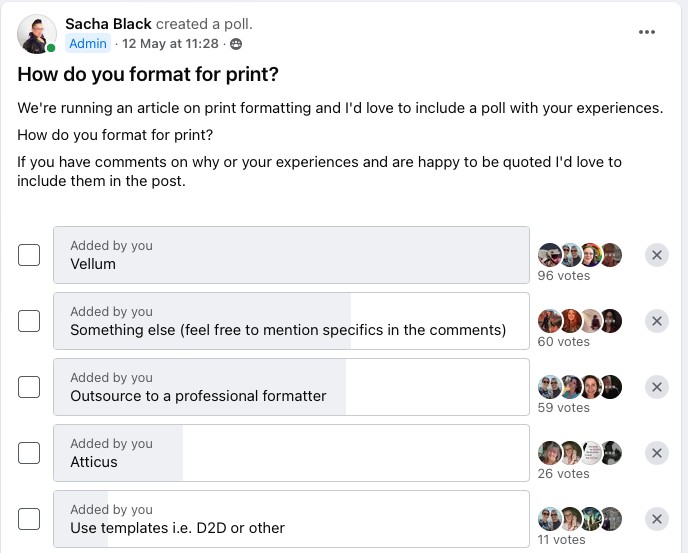This screenshot has width=688, height=553.
Task: Click the X icon beside Atticus
Action: point(657,453)
